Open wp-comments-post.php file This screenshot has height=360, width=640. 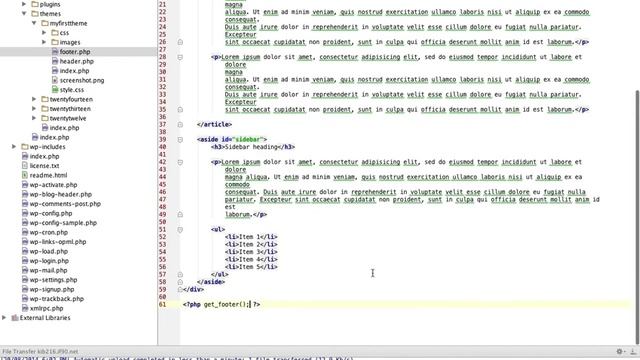[65, 204]
